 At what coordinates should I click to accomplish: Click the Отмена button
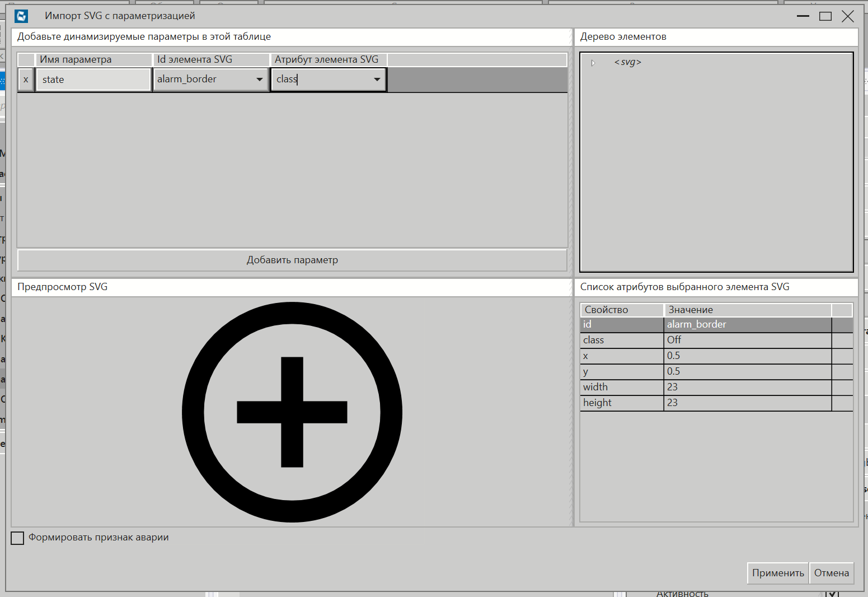832,573
